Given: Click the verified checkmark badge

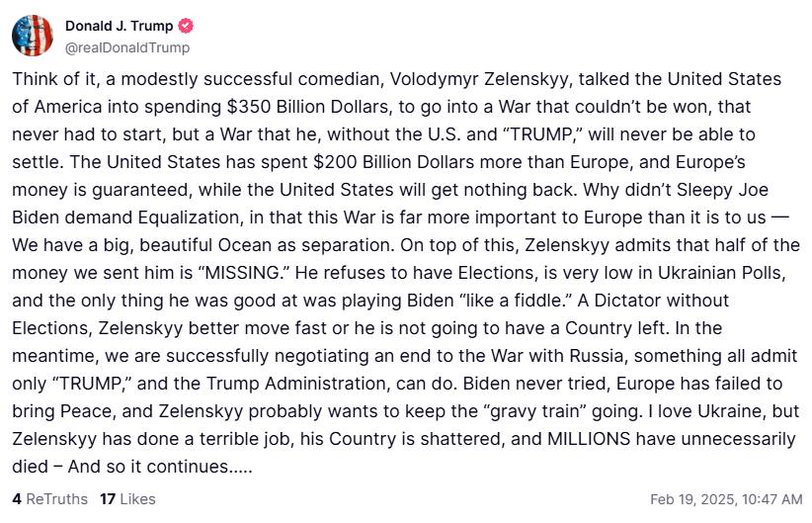Looking at the screenshot, I should 185,27.
